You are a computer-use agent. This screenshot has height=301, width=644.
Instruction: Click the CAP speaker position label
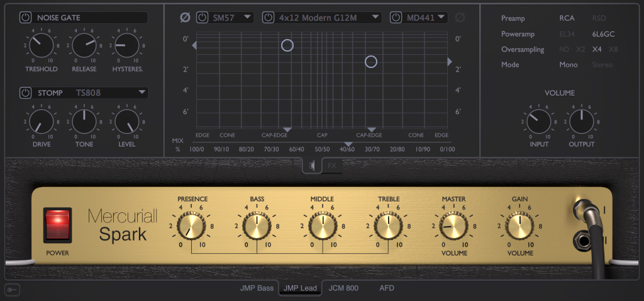click(x=323, y=135)
